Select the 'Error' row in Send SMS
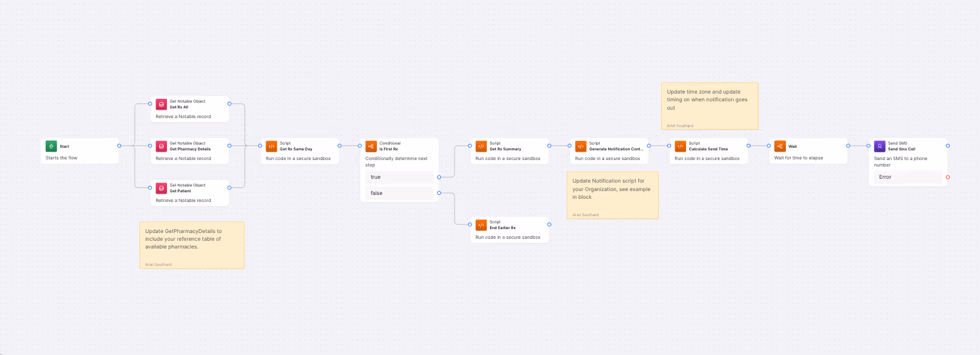This screenshot has width=980, height=355. (908, 177)
